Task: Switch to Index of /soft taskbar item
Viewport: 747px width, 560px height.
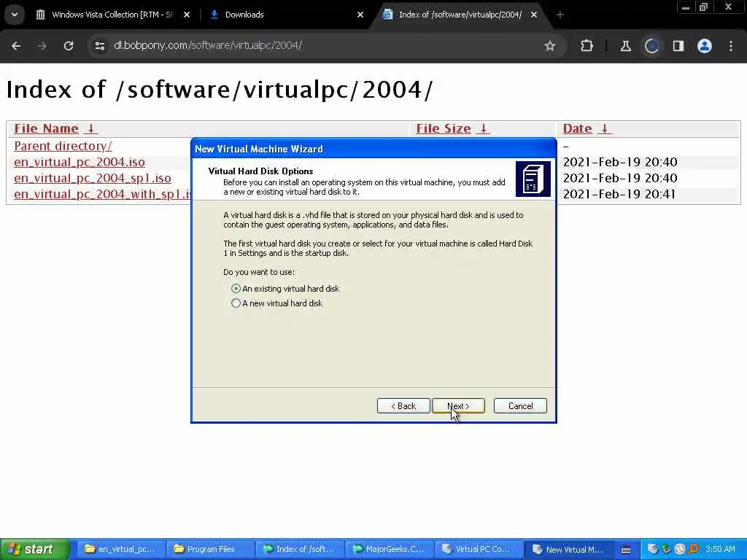Action: point(298,549)
